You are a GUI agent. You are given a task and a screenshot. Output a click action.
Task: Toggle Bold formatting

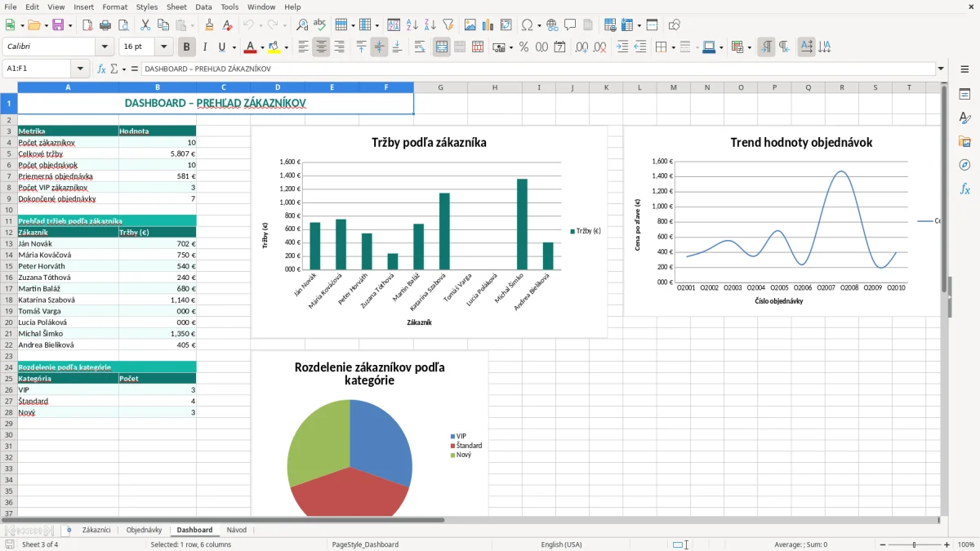coord(187,47)
